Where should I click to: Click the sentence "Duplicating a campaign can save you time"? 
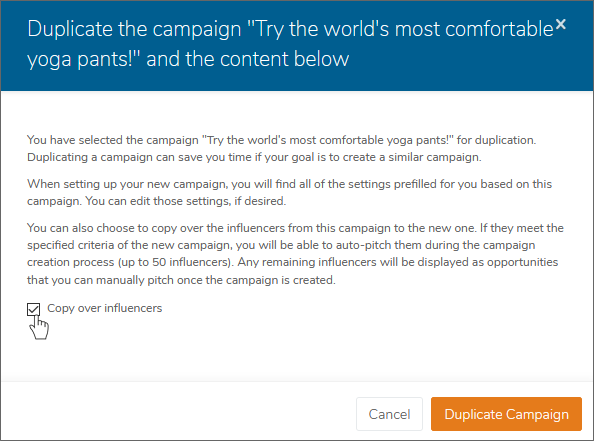pos(254,157)
